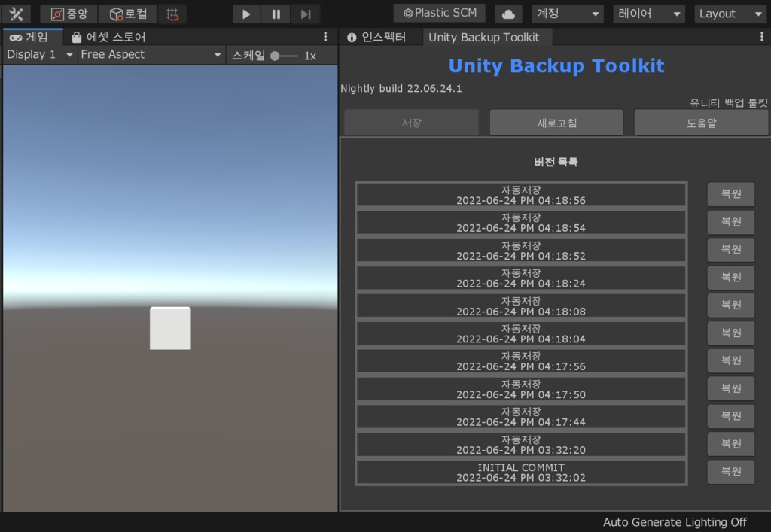771x532 pixels.
Task: Open the 계정 (Account) dropdown
Action: tap(568, 13)
